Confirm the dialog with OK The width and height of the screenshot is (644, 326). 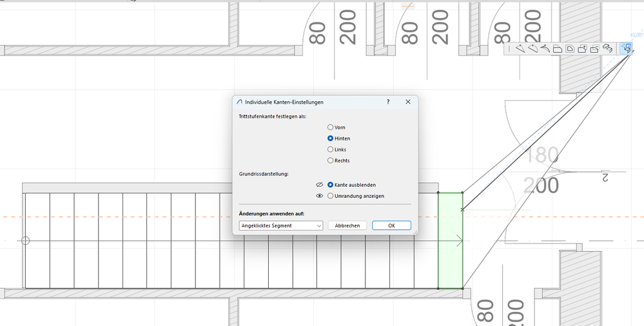[391, 225]
